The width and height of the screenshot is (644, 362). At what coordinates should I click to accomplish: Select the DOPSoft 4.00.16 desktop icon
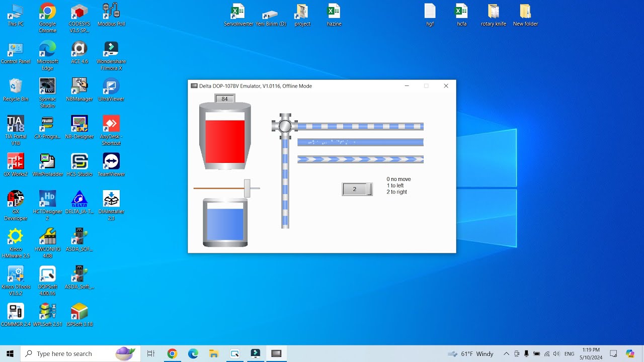click(x=47, y=281)
